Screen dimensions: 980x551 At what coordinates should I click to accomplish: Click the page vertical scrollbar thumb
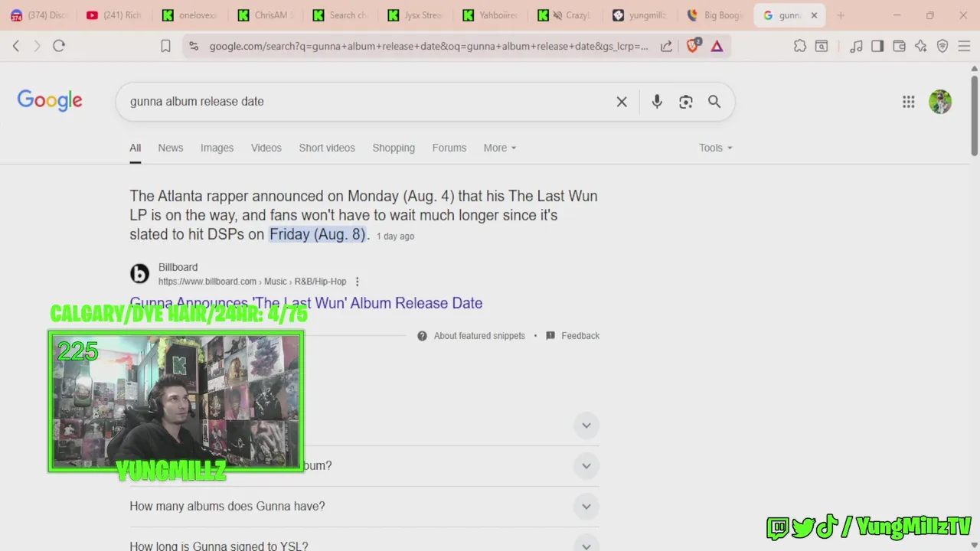(x=975, y=115)
